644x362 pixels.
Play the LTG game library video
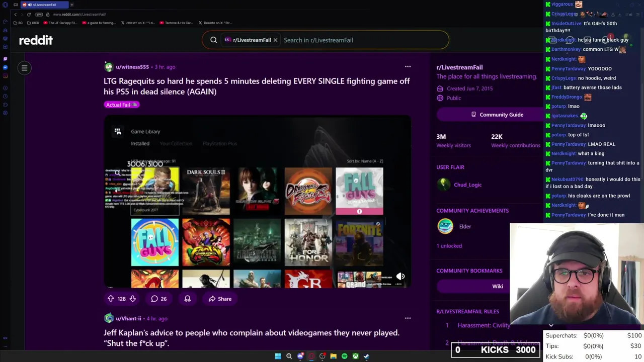point(258,201)
